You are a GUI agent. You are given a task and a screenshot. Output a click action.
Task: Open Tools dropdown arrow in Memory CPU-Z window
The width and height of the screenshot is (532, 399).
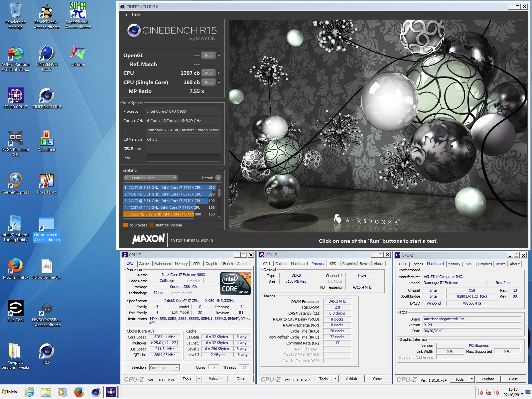coord(335,379)
